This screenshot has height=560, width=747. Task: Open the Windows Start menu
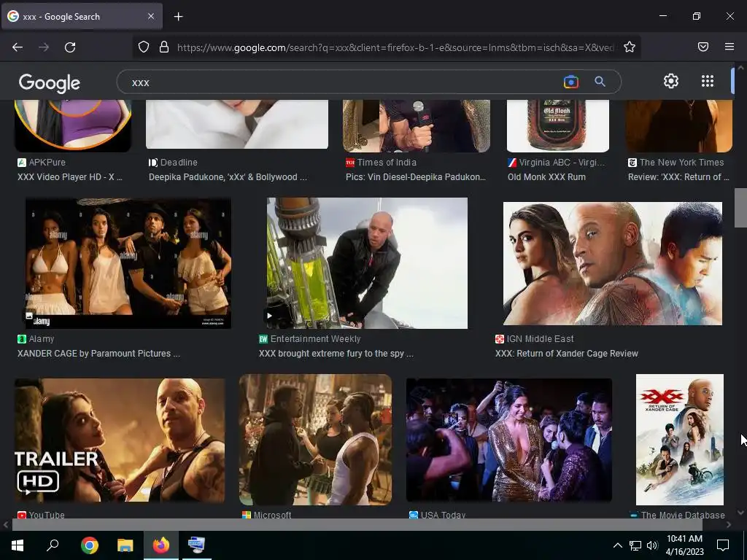(18, 545)
